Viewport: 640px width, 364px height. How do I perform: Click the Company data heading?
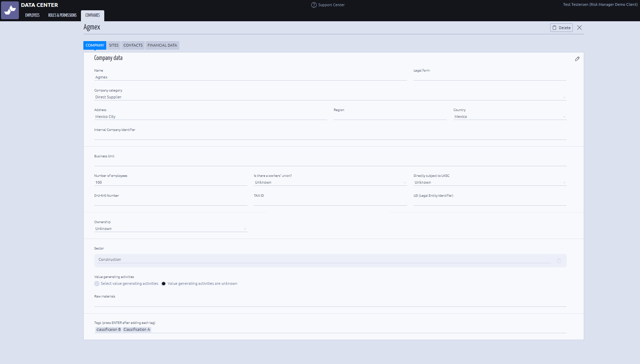point(108,58)
